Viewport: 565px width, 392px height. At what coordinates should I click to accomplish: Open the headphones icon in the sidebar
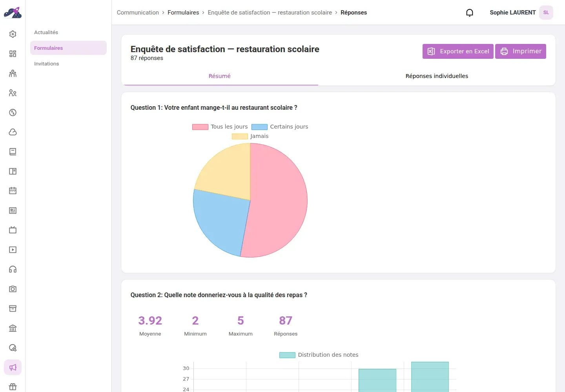pyautogui.click(x=13, y=269)
